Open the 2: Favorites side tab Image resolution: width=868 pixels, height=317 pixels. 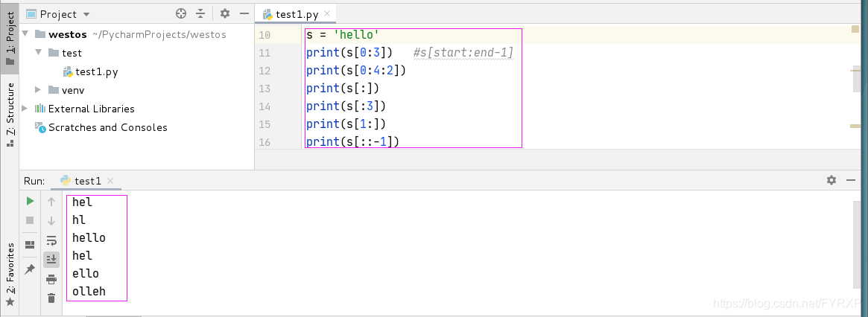[x=10, y=275]
